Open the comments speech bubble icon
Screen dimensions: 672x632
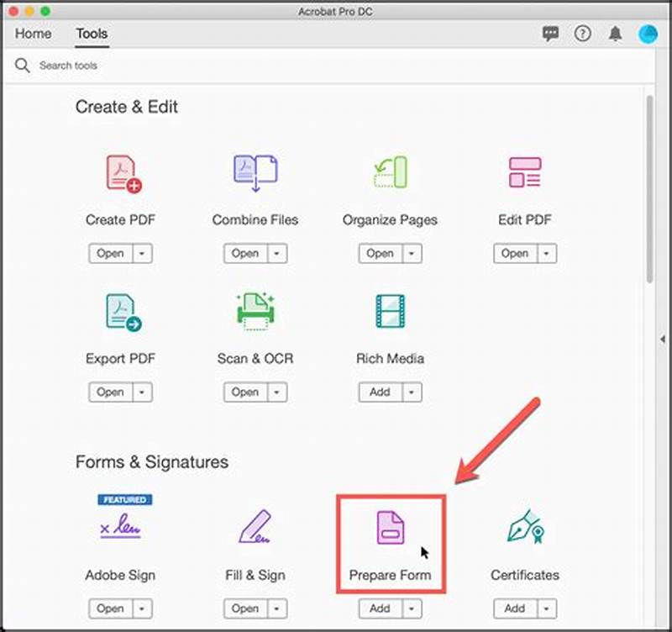[x=551, y=34]
